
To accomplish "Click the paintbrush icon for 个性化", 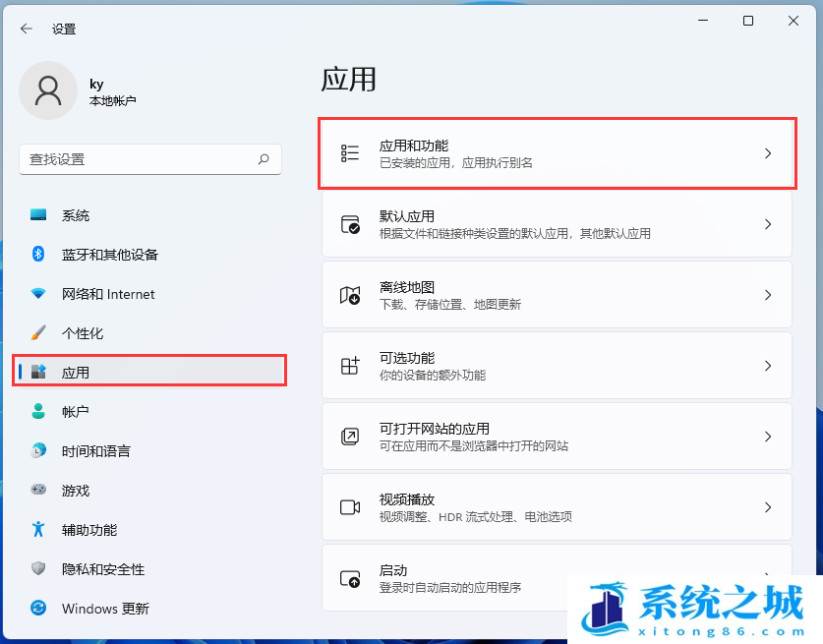I will [38, 333].
